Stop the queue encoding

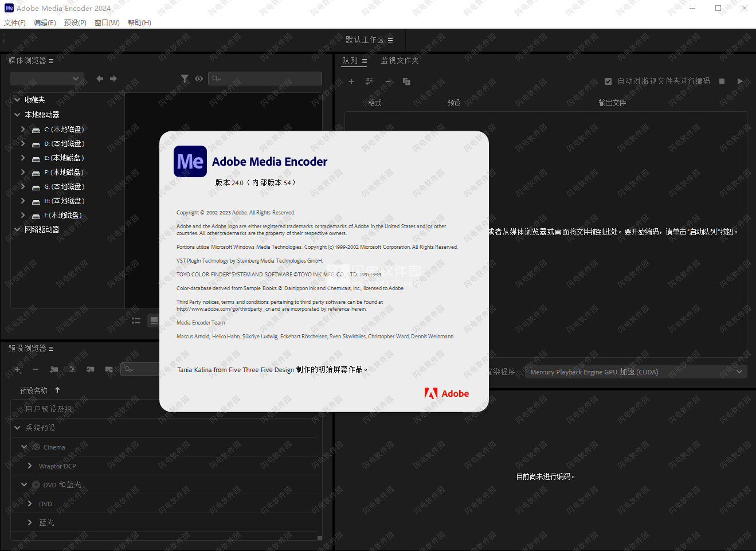(x=722, y=81)
